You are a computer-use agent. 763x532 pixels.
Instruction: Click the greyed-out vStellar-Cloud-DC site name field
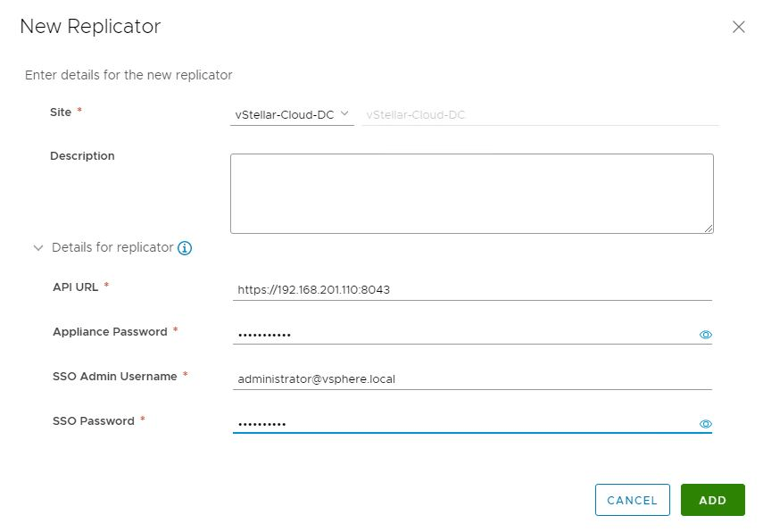click(x=540, y=115)
